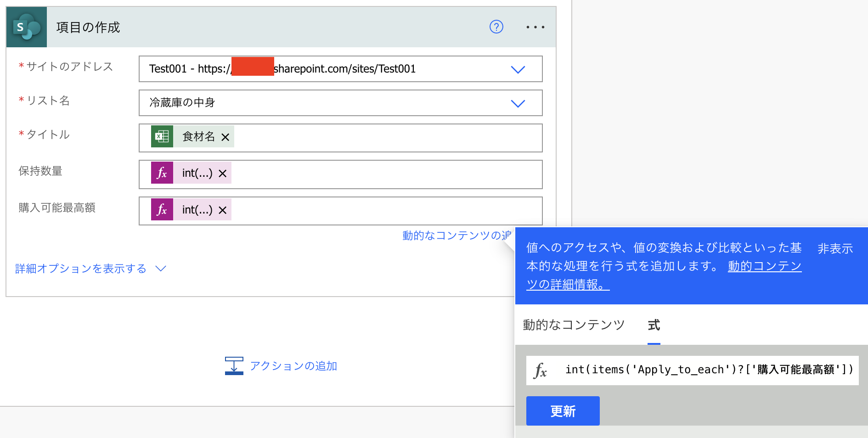Click inside the タイトル field
868x438 pixels.
pyautogui.click(x=341, y=138)
